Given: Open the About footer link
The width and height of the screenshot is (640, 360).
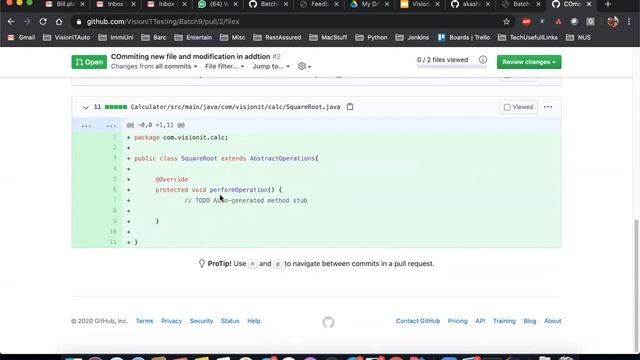Looking at the screenshot, I should [553, 321].
